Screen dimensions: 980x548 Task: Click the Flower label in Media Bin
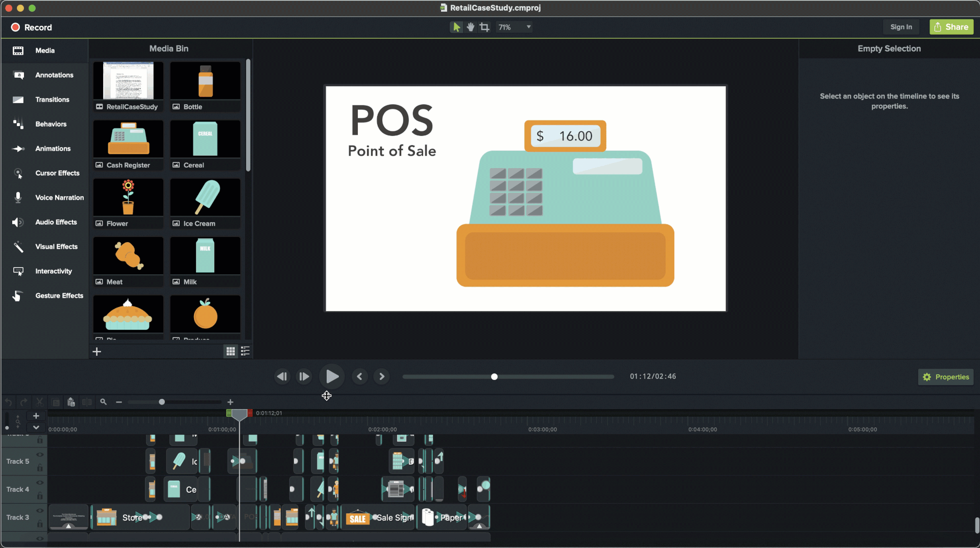point(117,224)
